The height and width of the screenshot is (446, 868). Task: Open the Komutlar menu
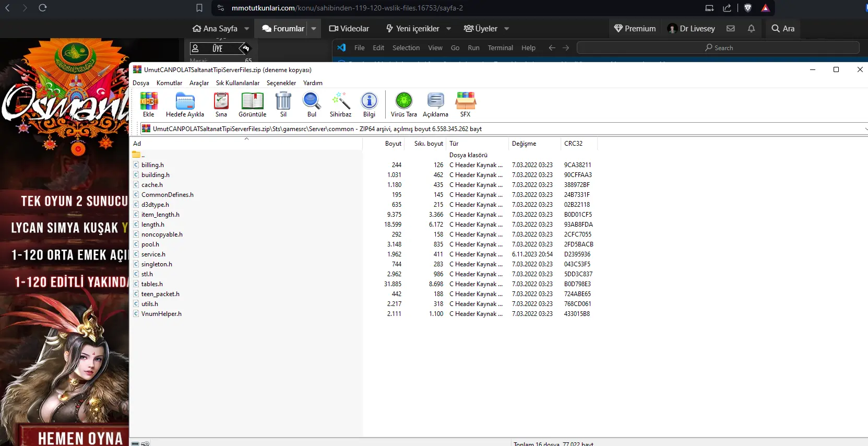169,83
